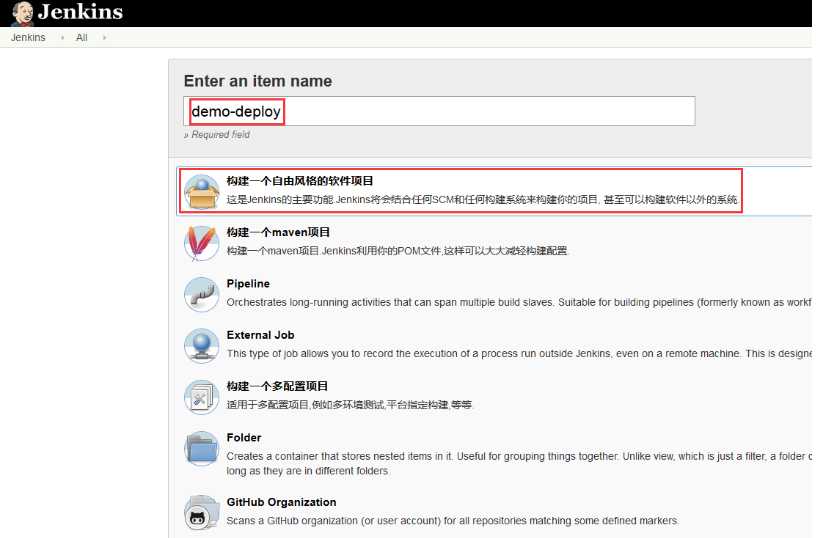Expand the arrow after All breadcrumb
829x538 pixels.
(104, 38)
